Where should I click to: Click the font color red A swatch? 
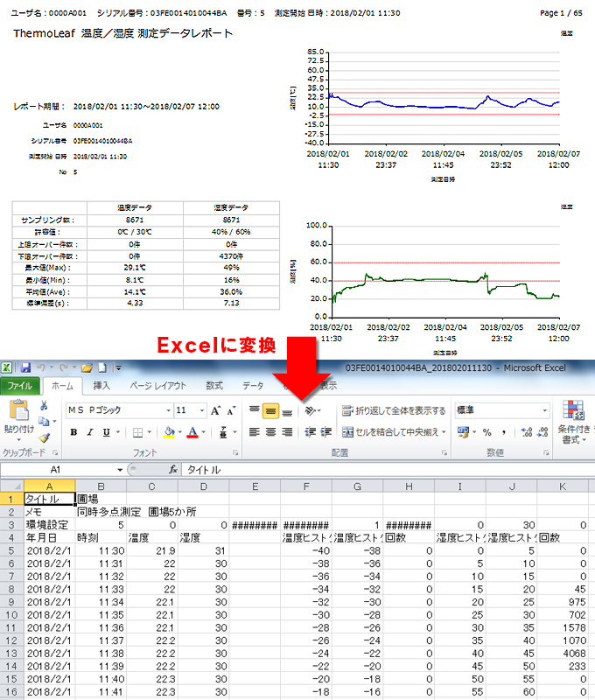191,432
